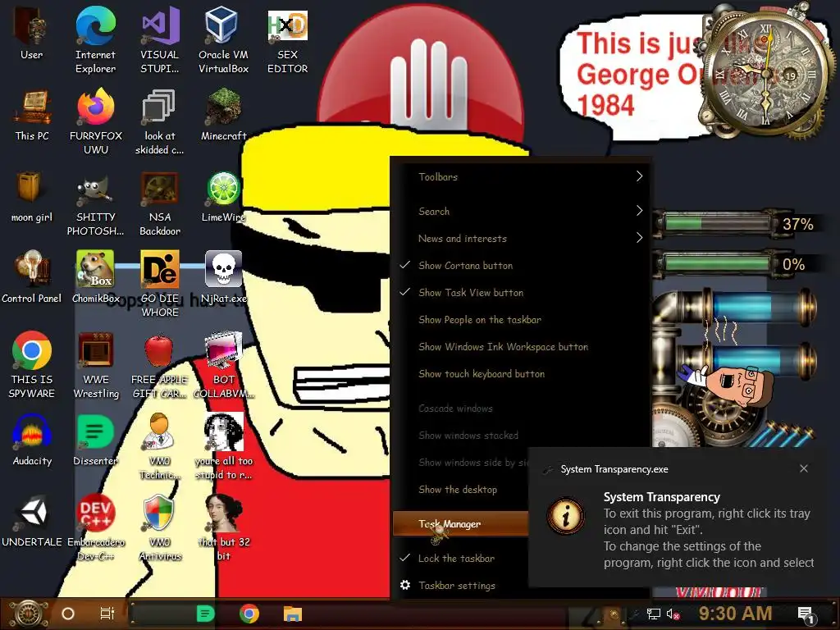Open THIS IS SPYWARE Chrome shortcut
The image size is (840, 630).
32,364
